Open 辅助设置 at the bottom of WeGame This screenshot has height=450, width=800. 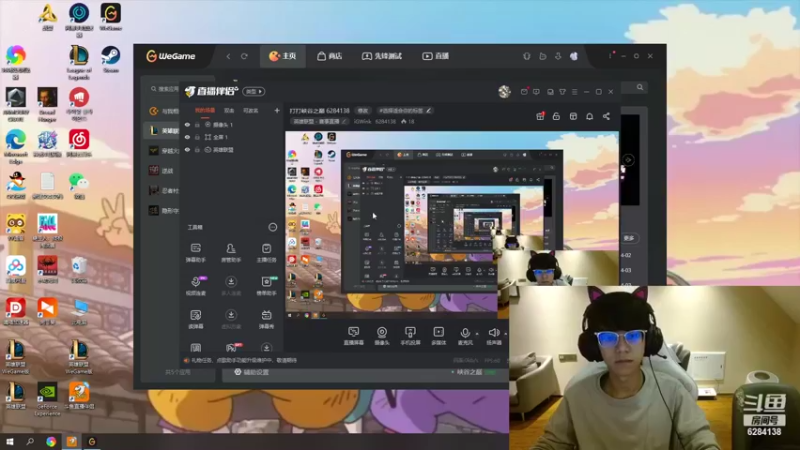click(x=252, y=372)
